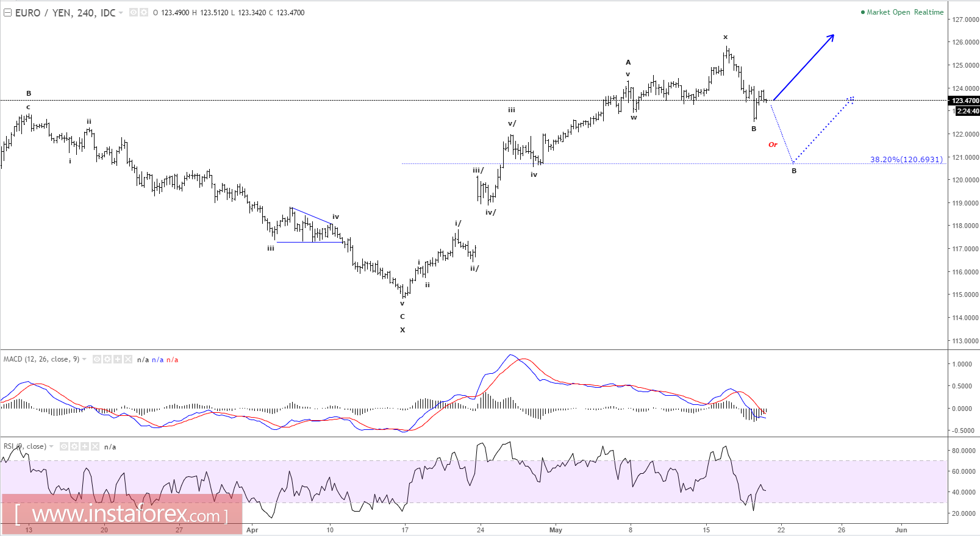Click the Open value 123.4900
Viewport: 980px width, 536px height.
pyautogui.click(x=175, y=13)
